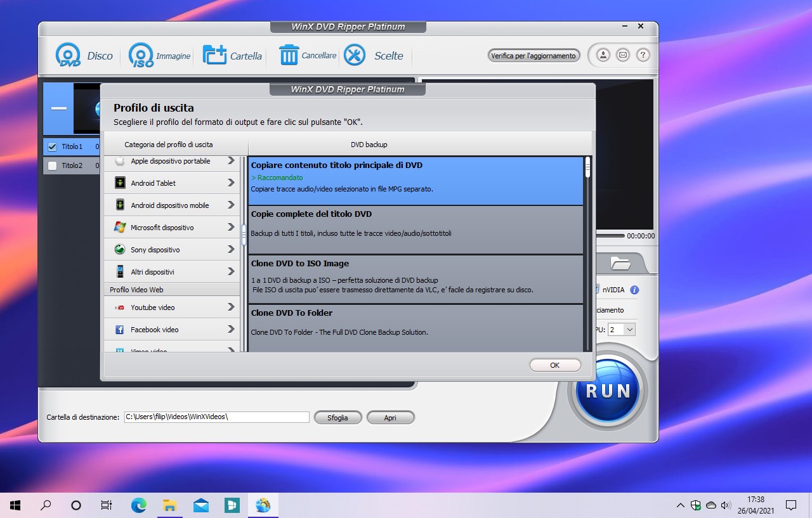Click the taskbar volume speaker icon
The height and width of the screenshot is (518, 812).
coord(726,505)
